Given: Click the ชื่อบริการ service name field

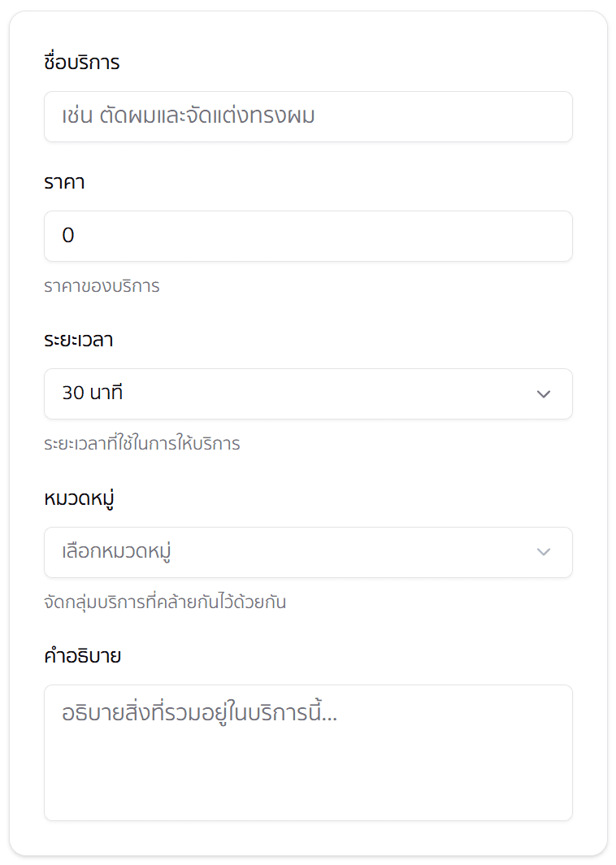Looking at the screenshot, I should pos(309,117).
